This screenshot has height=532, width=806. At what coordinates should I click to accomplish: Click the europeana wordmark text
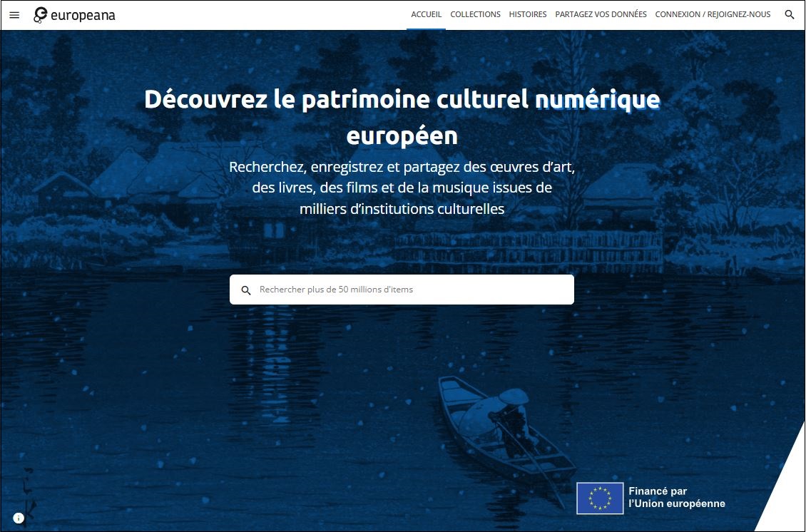[83, 15]
